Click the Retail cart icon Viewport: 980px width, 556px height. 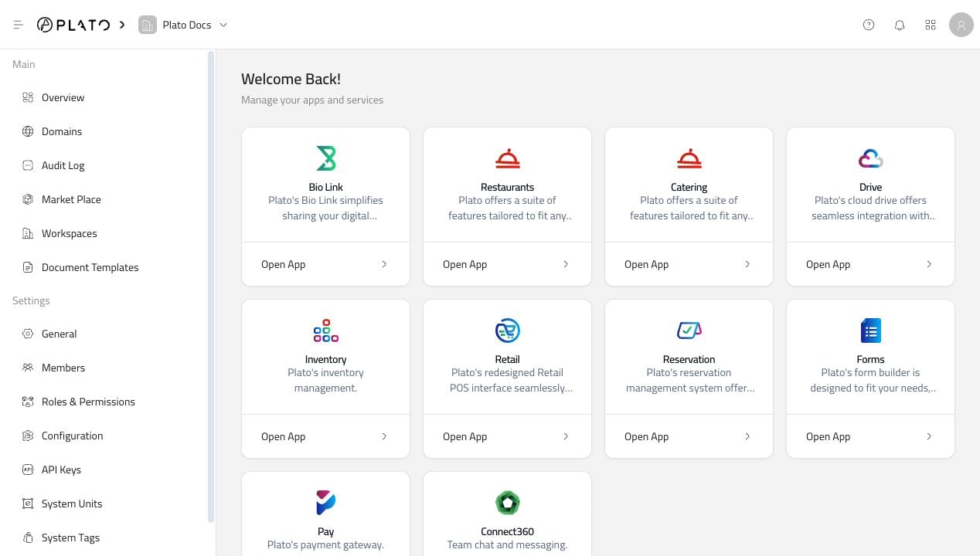(x=508, y=331)
